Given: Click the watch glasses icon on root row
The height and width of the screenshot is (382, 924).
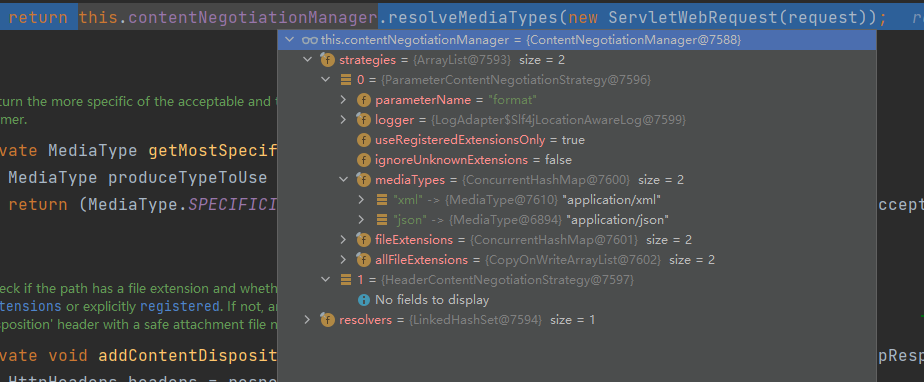Looking at the screenshot, I should (309, 40).
